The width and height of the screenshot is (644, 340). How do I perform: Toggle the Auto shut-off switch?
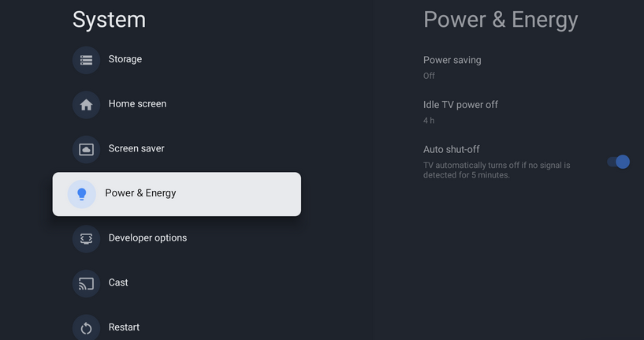[618, 162]
